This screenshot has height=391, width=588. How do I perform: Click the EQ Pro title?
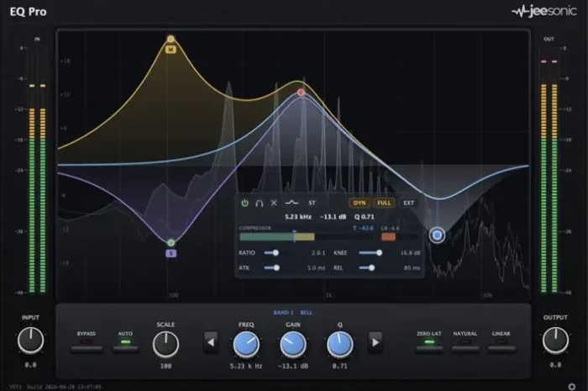[x=28, y=12]
